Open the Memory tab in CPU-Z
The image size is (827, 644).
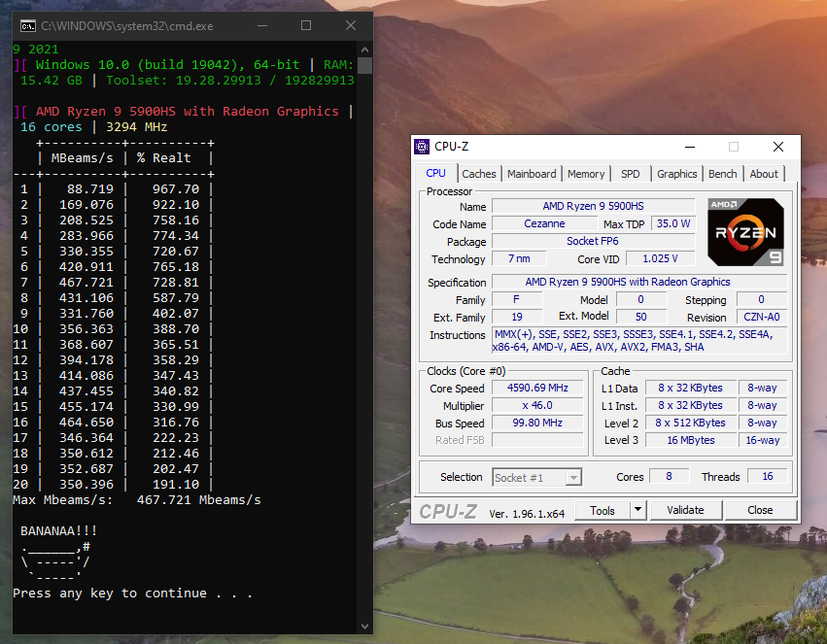click(x=586, y=174)
